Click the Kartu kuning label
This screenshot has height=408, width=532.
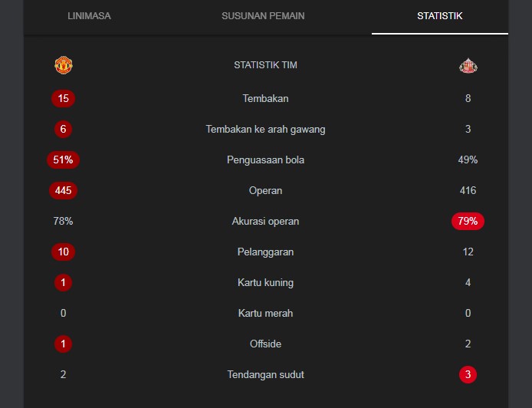coord(265,282)
